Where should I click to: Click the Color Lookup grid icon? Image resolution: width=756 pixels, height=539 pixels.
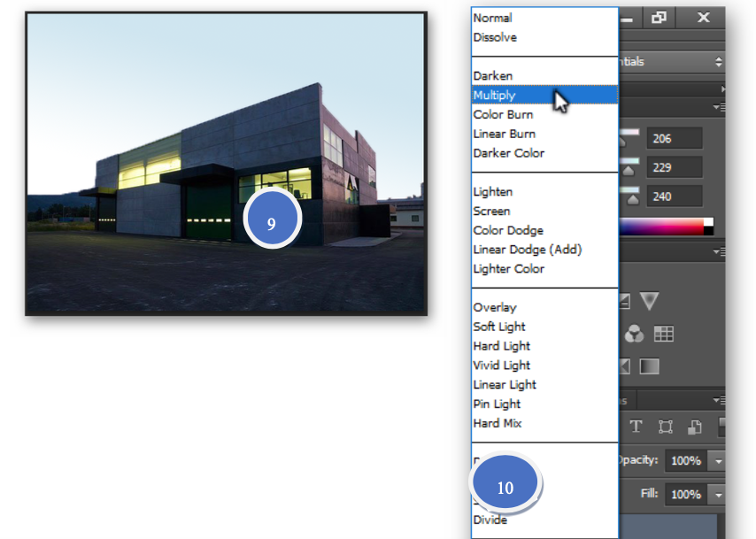pyautogui.click(x=664, y=334)
